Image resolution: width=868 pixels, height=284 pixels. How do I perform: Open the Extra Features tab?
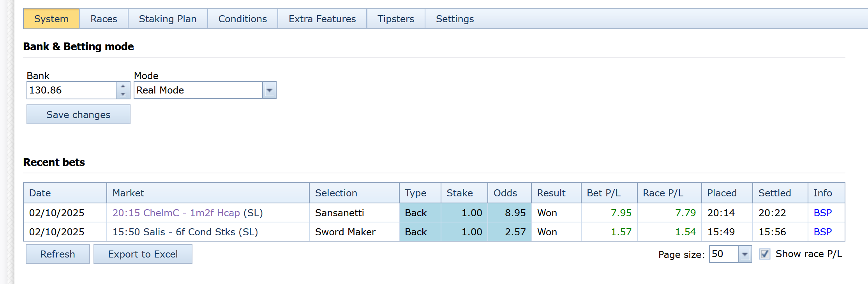(x=322, y=19)
